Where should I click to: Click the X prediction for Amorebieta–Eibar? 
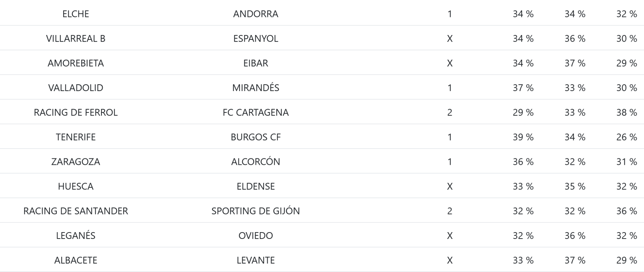450,63
